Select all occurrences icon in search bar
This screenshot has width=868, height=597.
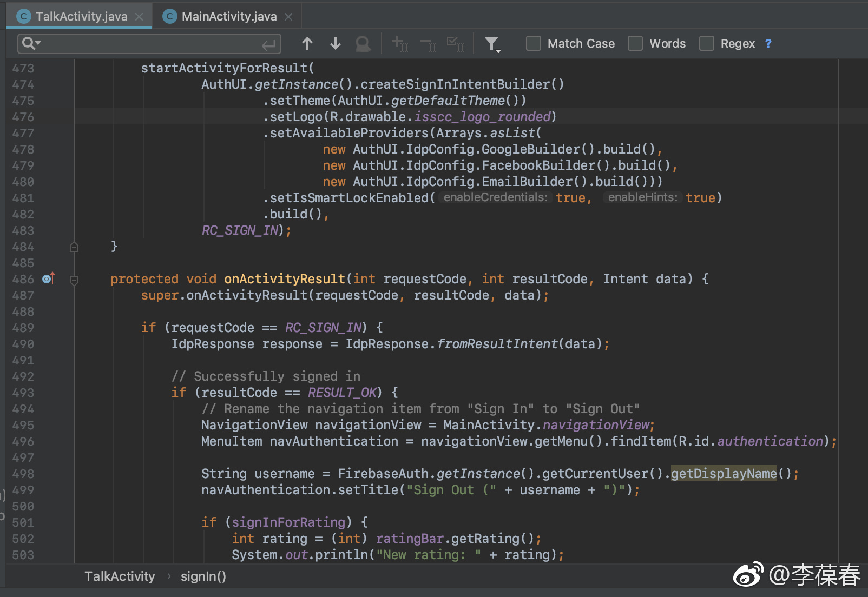(455, 44)
